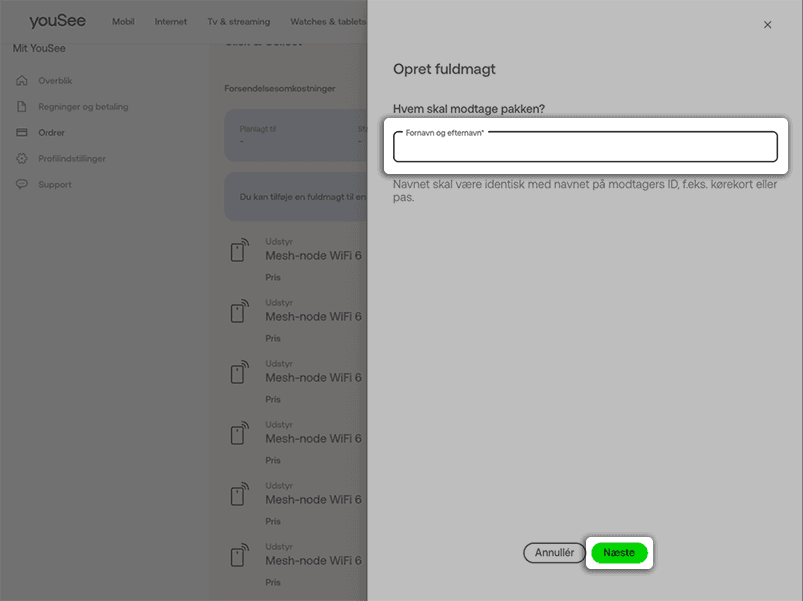Open Regninger og betaling page
Screen dimensions: 803x601
pyautogui.click(x=83, y=107)
